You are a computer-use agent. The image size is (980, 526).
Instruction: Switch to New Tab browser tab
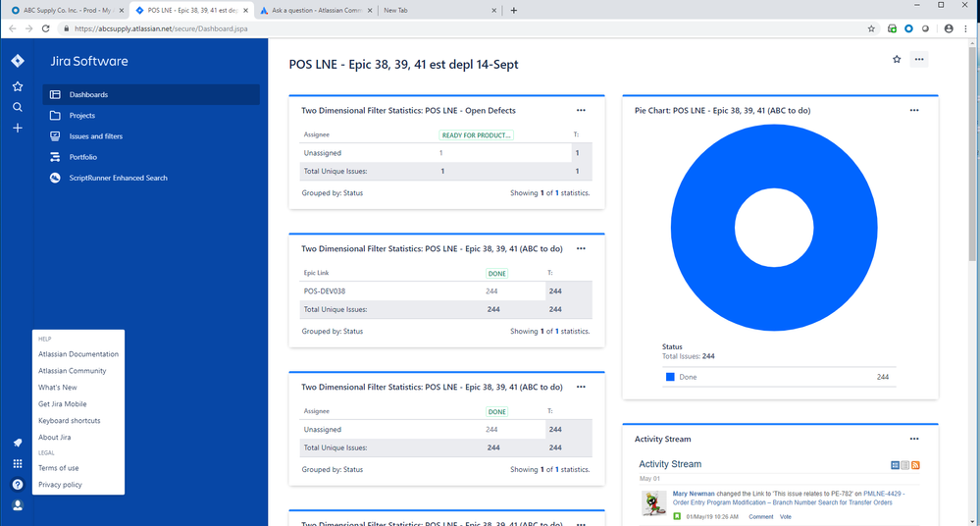coord(440,10)
